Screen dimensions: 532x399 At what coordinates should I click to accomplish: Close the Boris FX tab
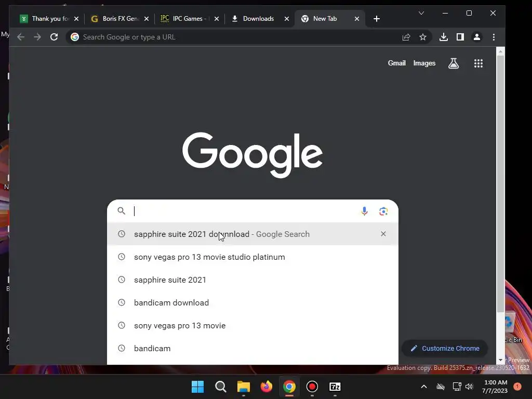[147, 19]
